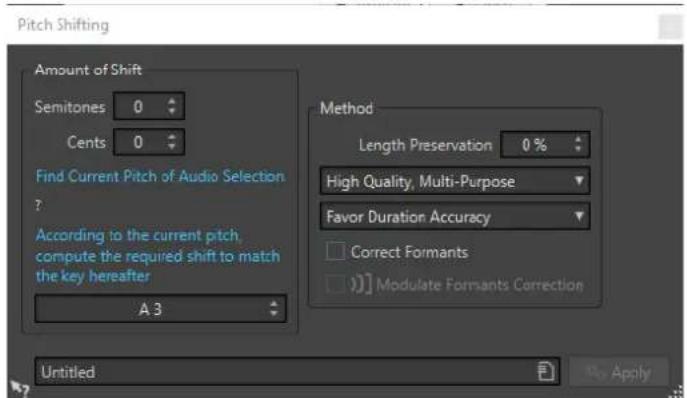
Task: Click the resize grip at the dialog corner
Action: coord(677,391)
